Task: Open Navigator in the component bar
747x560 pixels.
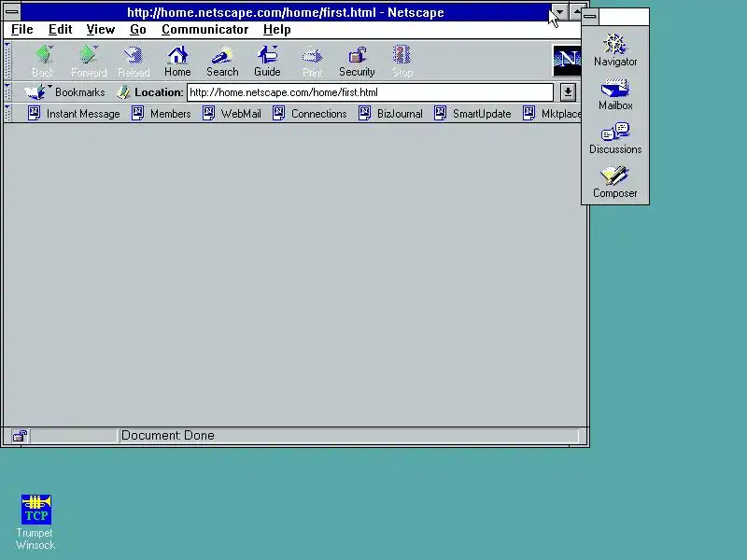Action: (615, 50)
